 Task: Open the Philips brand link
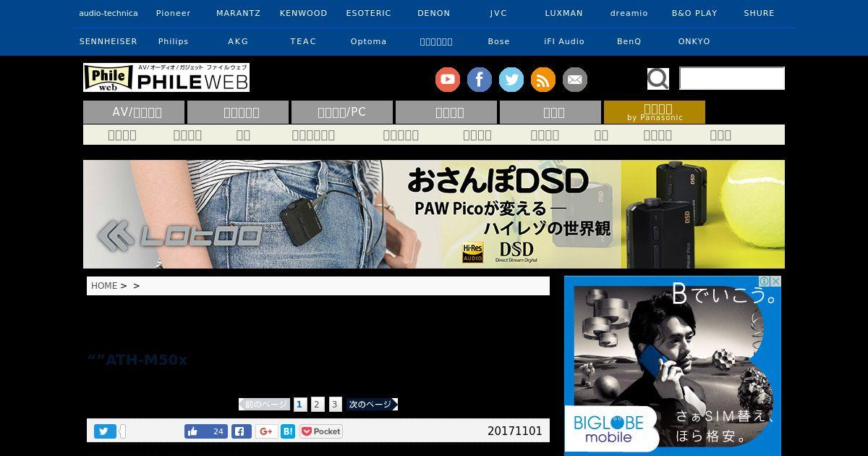click(x=174, y=42)
